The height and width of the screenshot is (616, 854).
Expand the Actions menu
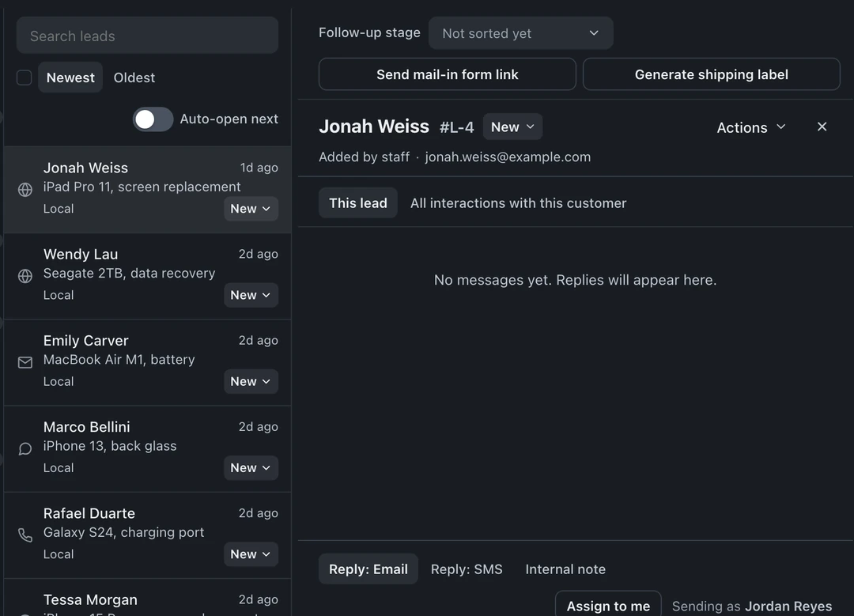coord(751,127)
